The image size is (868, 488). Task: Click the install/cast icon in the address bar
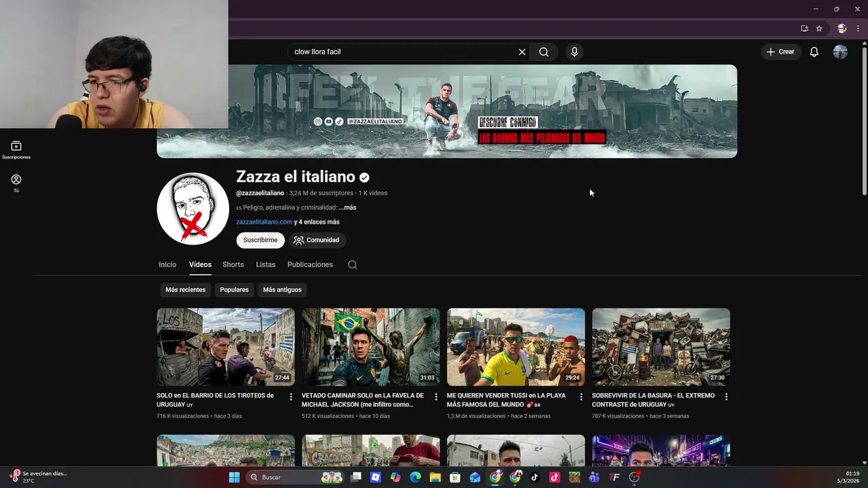(804, 28)
